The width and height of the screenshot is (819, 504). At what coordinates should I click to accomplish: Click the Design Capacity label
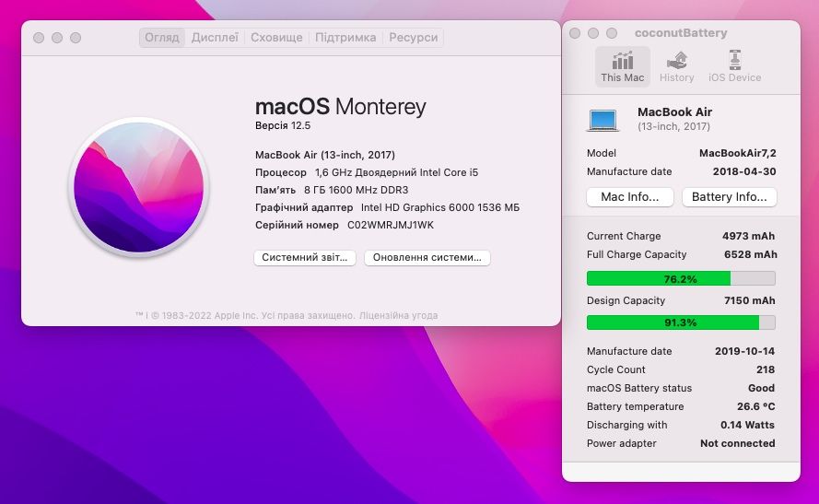(626, 300)
